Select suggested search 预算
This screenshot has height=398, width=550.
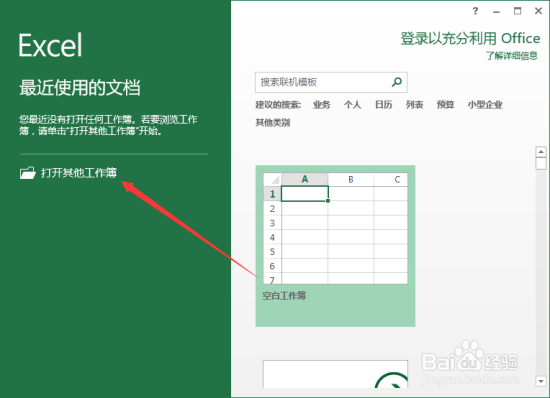[x=445, y=104]
